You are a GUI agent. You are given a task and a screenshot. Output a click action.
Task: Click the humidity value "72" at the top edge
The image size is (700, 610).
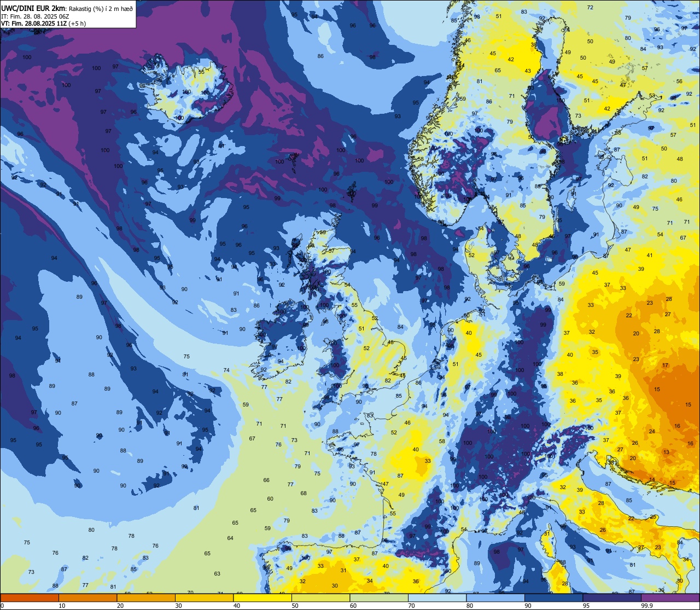coord(590,8)
